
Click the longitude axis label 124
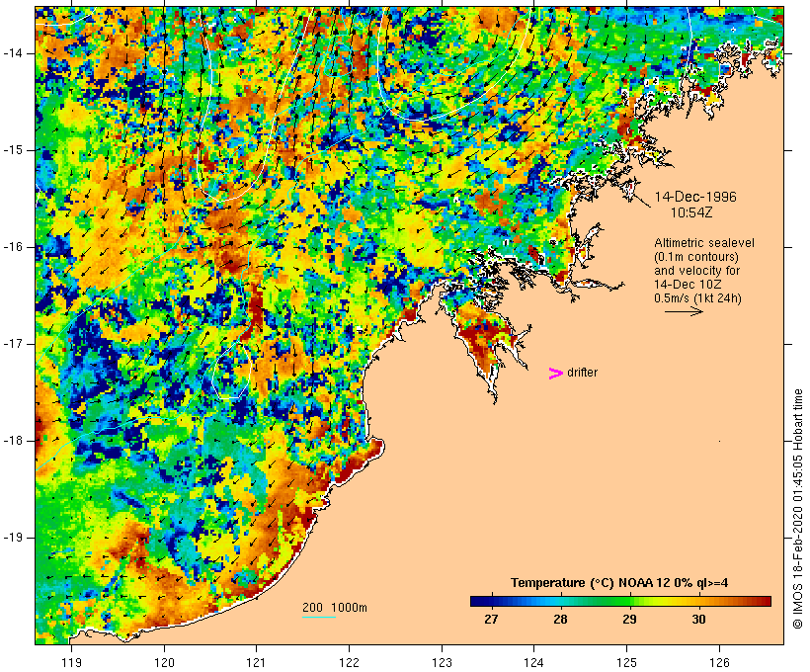534,662
